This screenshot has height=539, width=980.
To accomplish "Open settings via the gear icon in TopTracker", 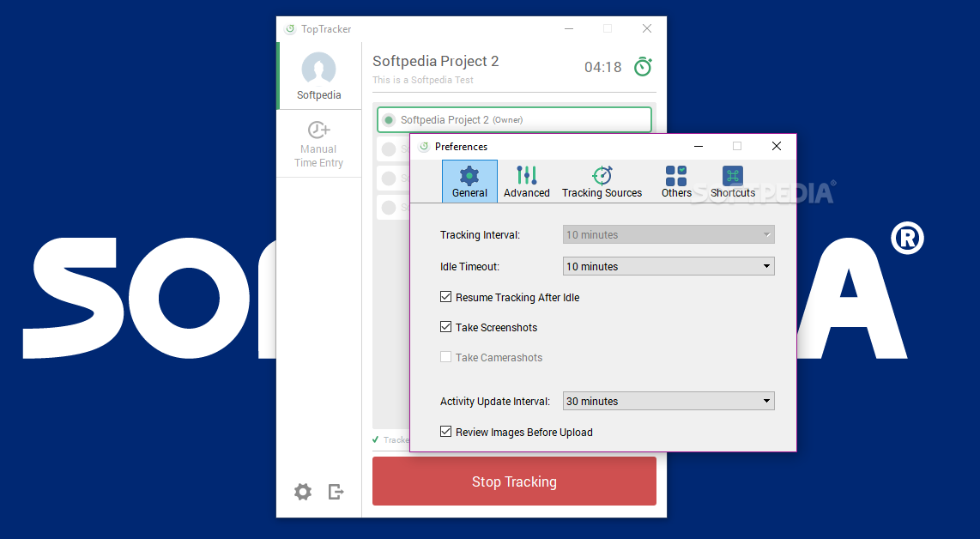I will (303, 492).
